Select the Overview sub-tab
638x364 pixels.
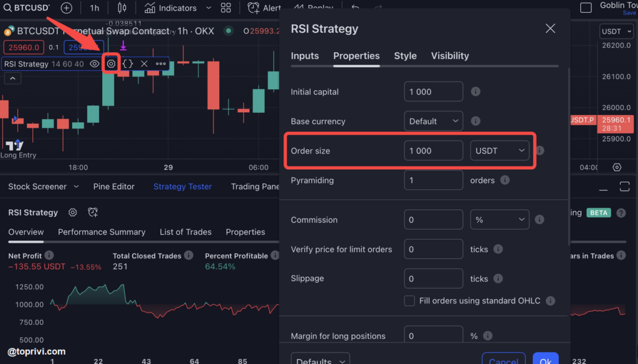tap(26, 232)
